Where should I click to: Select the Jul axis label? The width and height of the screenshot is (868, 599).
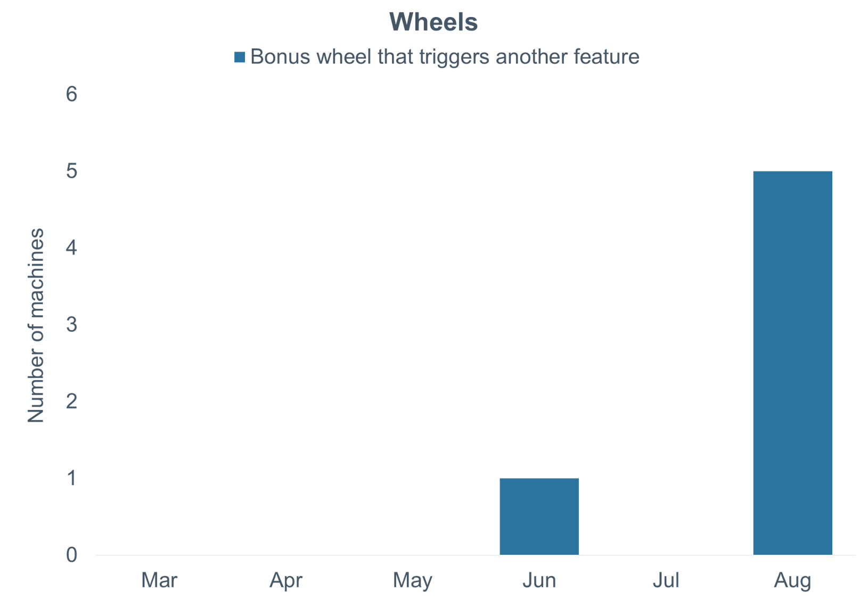(x=666, y=580)
